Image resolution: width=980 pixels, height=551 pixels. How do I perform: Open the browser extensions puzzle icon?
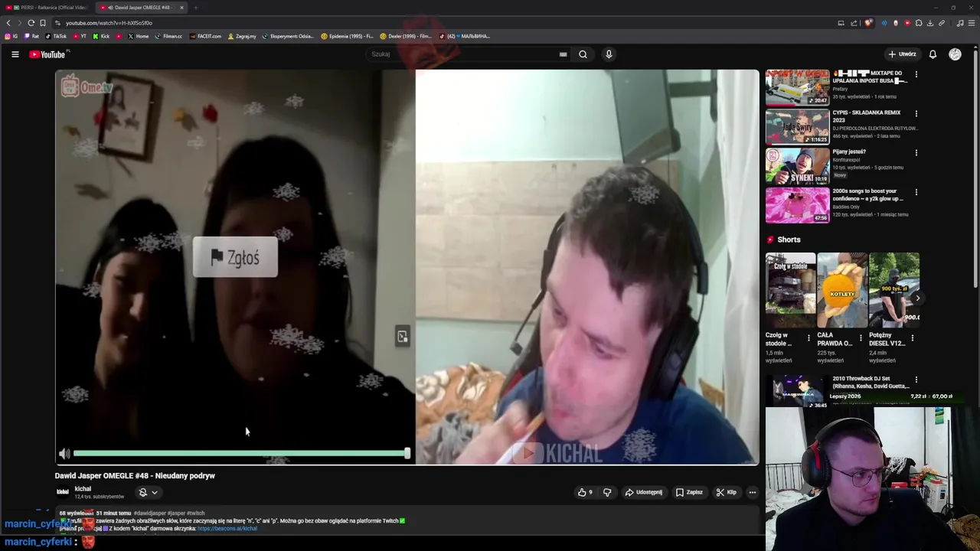[x=919, y=23]
